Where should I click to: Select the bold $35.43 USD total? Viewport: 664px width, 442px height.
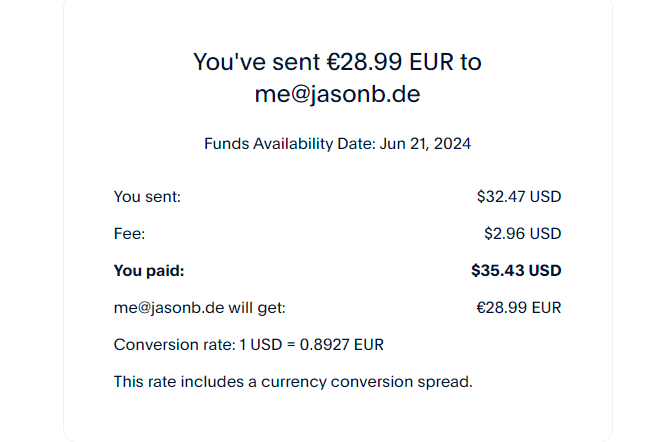[x=516, y=271]
